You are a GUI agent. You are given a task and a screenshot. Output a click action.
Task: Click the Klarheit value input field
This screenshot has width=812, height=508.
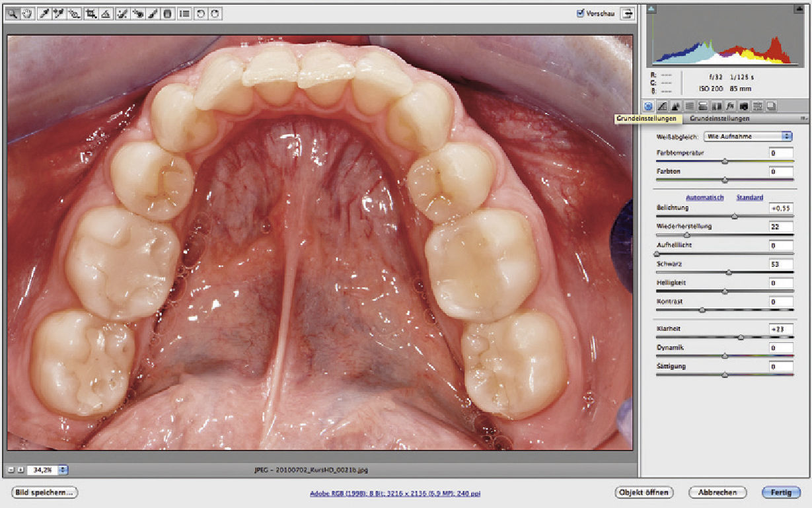781,328
